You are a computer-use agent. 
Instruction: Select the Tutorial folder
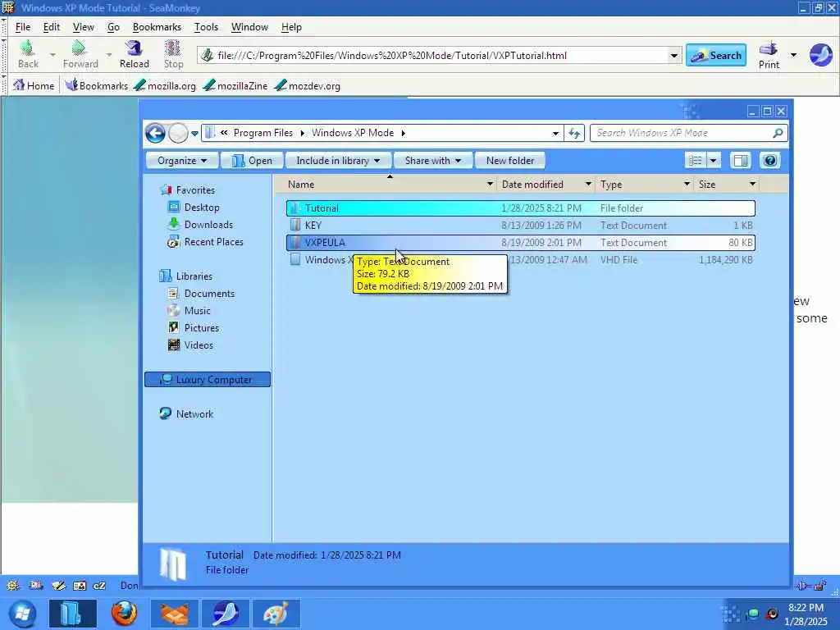521,208
